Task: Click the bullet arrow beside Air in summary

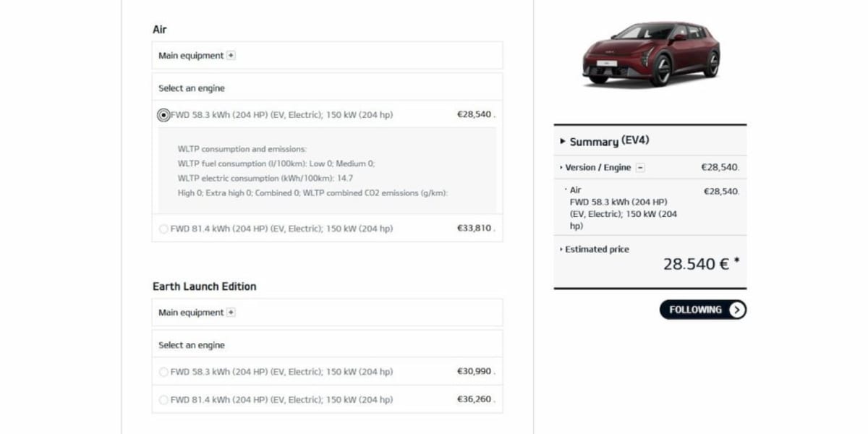Action: click(x=566, y=189)
